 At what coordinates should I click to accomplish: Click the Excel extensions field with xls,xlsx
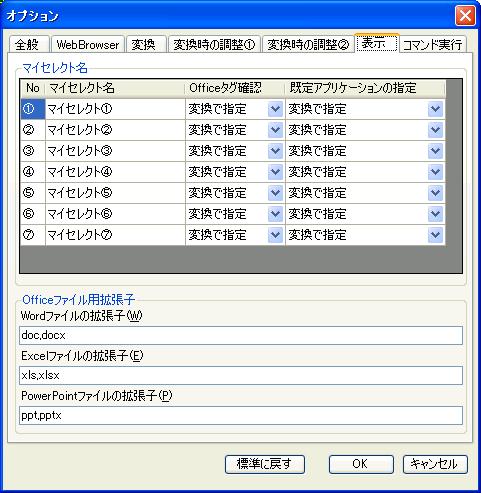(x=241, y=375)
